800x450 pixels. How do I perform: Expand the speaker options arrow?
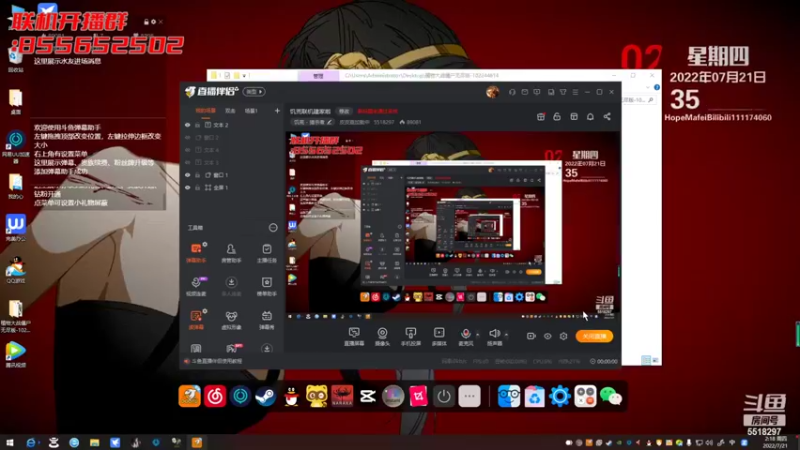[506, 335]
